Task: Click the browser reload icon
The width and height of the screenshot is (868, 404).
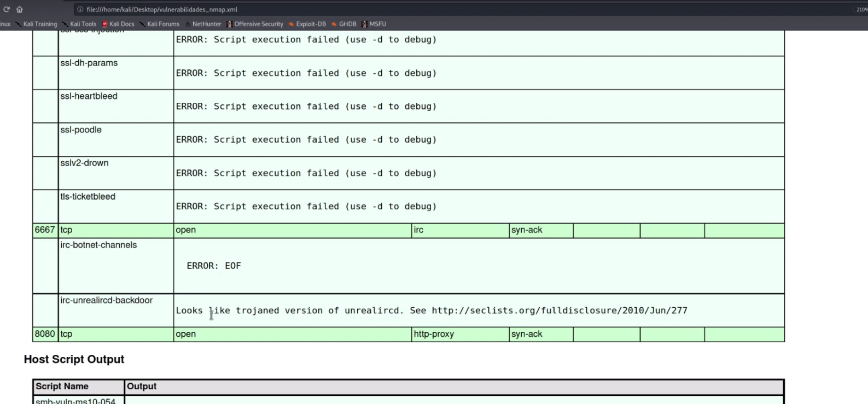Action: click(x=7, y=9)
